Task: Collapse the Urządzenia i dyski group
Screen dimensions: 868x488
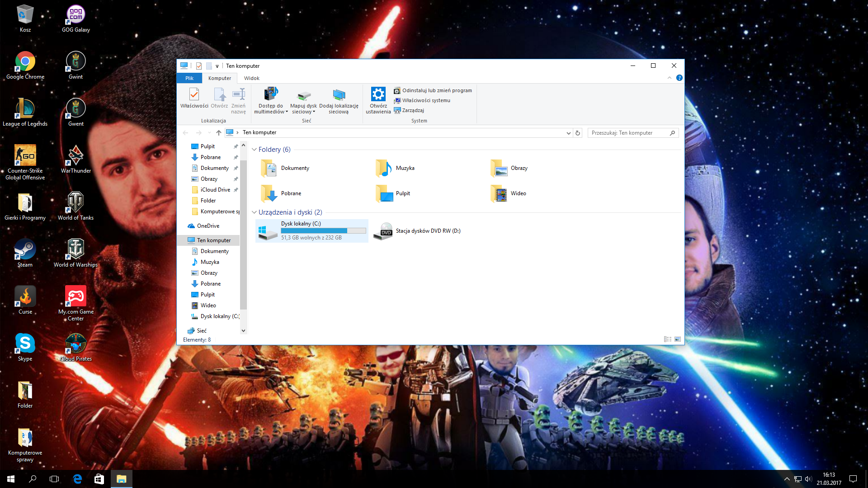Action: click(x=254, y=212)
